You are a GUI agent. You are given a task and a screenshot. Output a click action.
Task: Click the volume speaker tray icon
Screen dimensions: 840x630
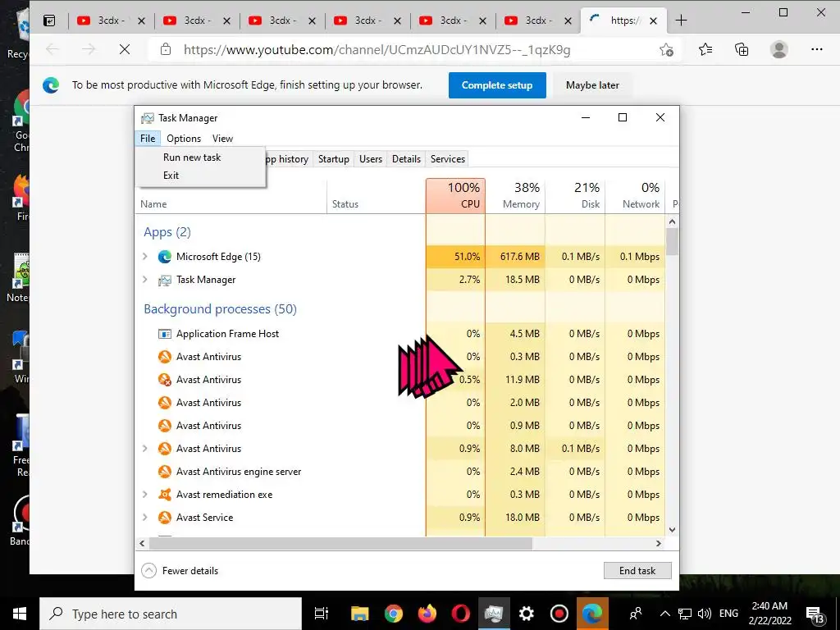tap(705, 614)
